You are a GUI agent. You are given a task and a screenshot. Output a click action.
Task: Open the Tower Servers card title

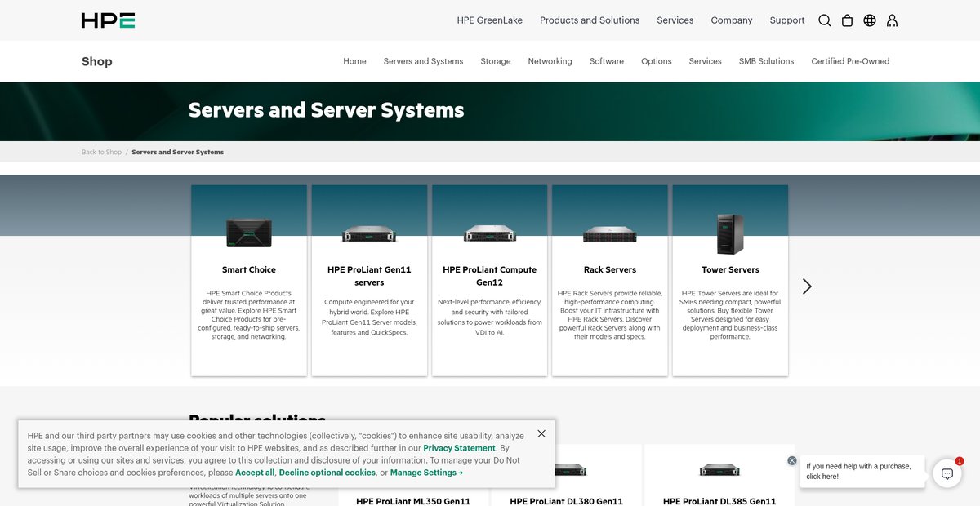point(730,269)
